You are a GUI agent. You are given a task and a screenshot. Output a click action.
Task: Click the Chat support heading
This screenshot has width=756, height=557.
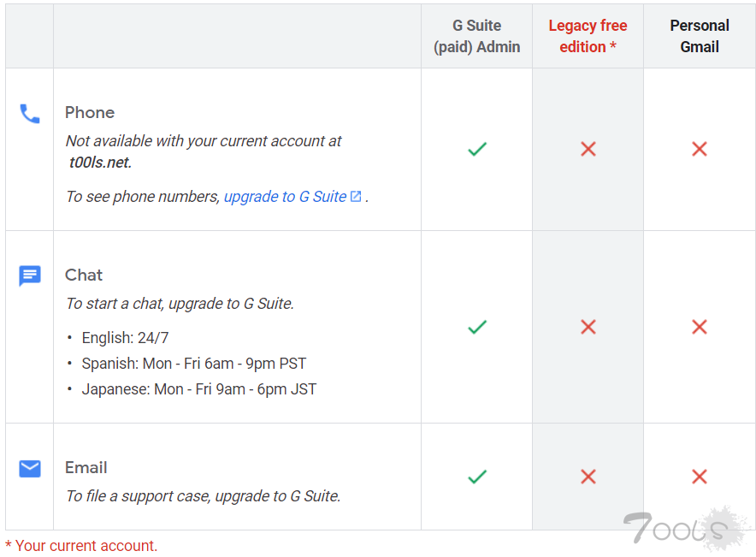pos(84,275)
